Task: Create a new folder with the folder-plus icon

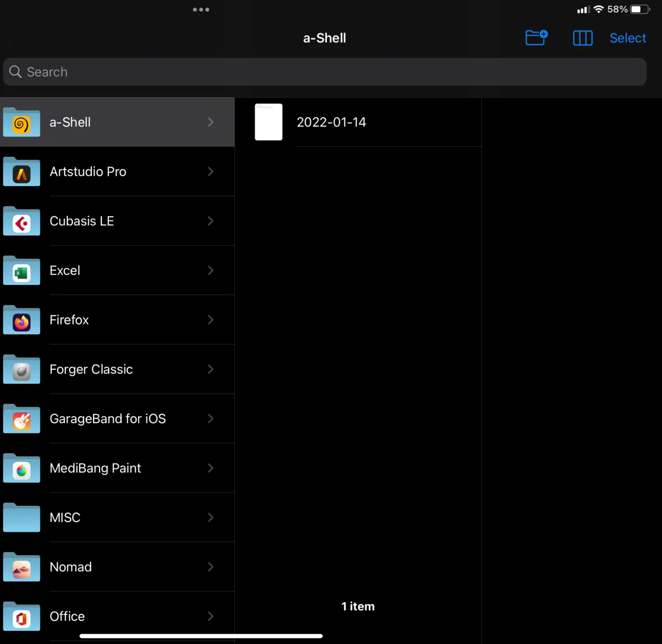Action: pyautogui.click(x=536, y=38)
